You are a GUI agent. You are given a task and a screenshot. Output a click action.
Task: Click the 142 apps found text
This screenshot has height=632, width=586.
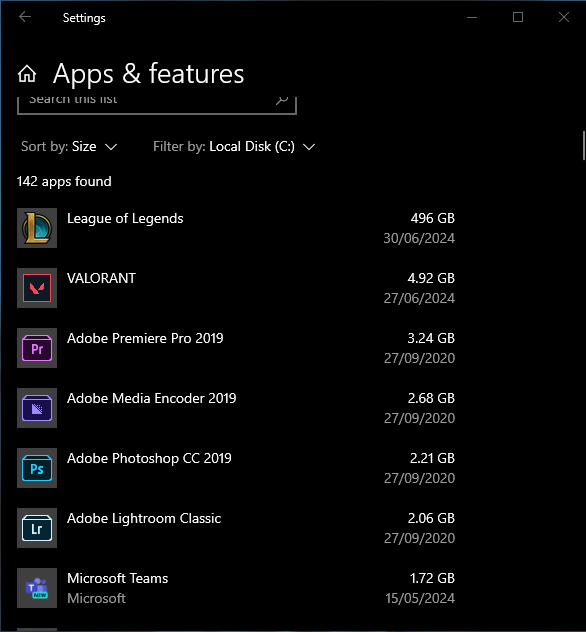coord(64,181)
